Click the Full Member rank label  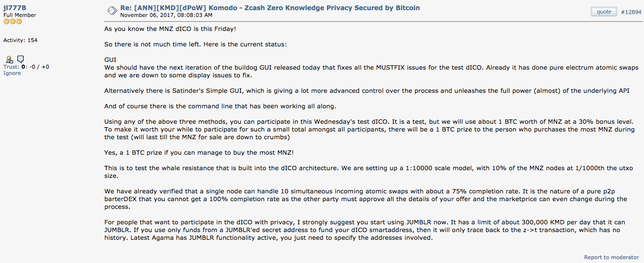20,15
